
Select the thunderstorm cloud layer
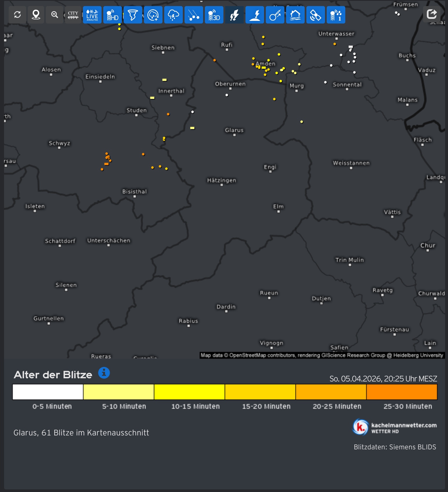click(x=174, y=15)
